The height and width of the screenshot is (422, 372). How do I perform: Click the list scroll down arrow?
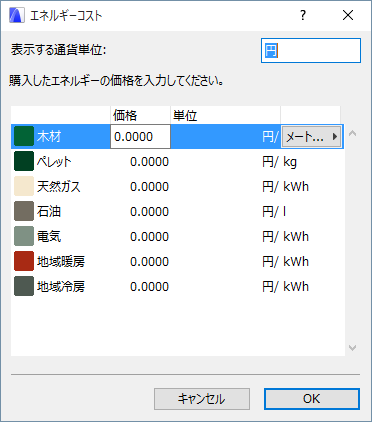[x=353, y=348]
